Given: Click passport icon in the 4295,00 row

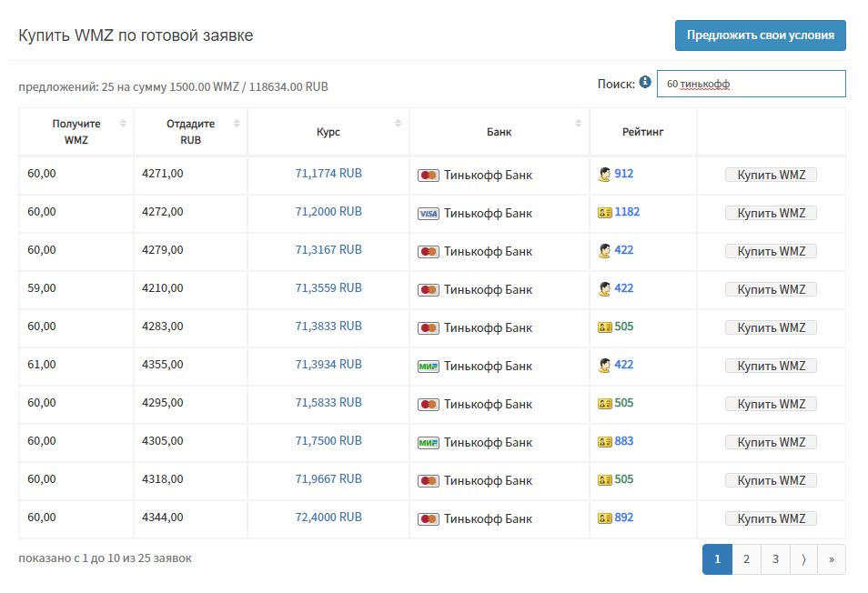Looking at the screenshot, I should 605,403.
